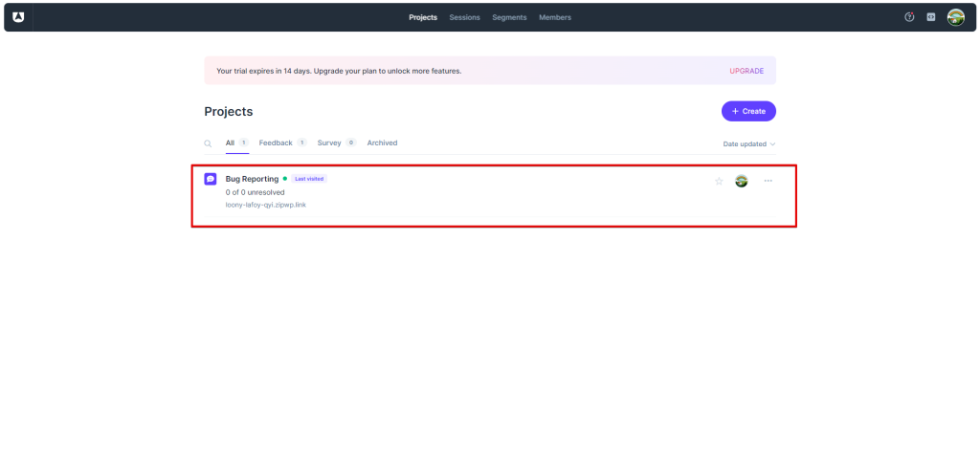Open the three-dot menu for Bug Reporting
980x461 pixels.
(768, 181)
